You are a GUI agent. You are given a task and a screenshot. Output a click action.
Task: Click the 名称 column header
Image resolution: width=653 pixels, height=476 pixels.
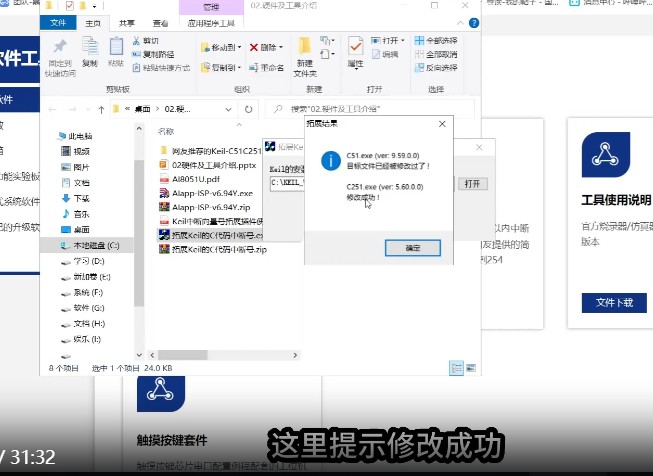click(x=166, y=131)
